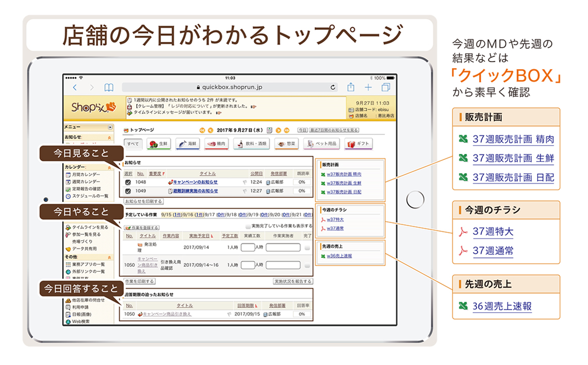Check 完了 box for task 1050
Viewport: 588px width, 365px height.
point(308,265)
